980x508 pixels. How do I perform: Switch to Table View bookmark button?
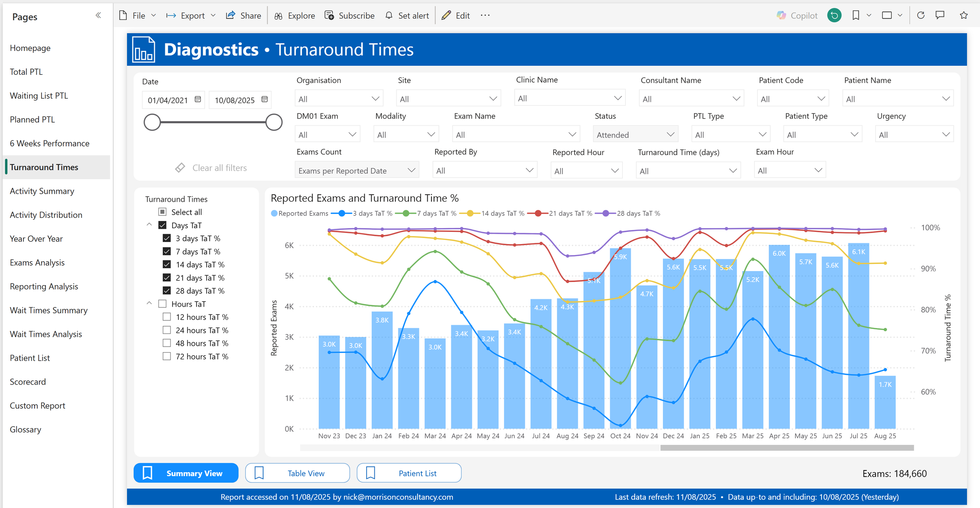coord(298,473)
